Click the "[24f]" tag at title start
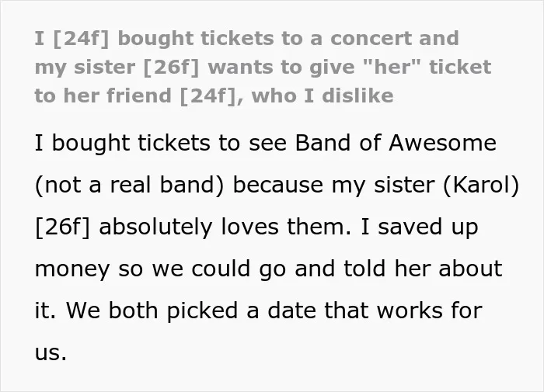The width and height of the screenshot is (544, 392). [81, 39]
